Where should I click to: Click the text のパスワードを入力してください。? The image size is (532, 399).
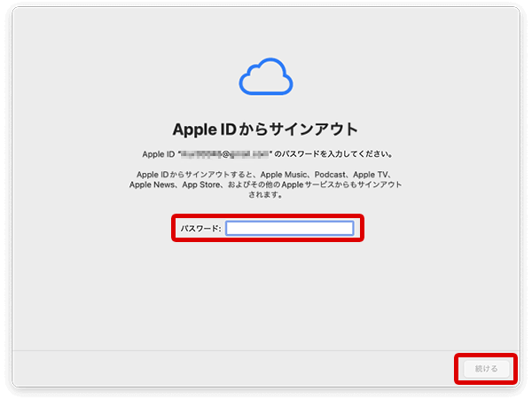pos(333,154)
